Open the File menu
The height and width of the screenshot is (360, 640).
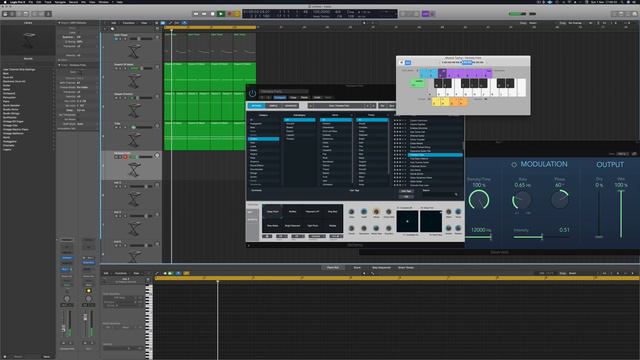click(x=30, y=2)
